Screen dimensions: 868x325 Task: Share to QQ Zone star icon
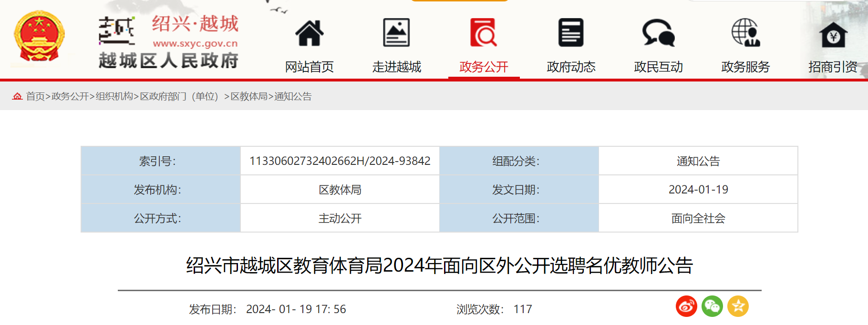point(738,306)
